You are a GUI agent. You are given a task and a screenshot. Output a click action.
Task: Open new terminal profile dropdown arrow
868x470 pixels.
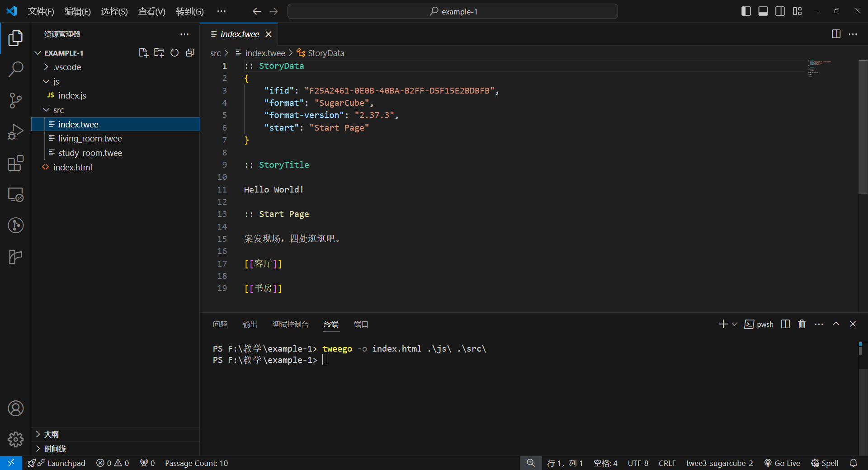pyautogui.click(x=734, y=324)
